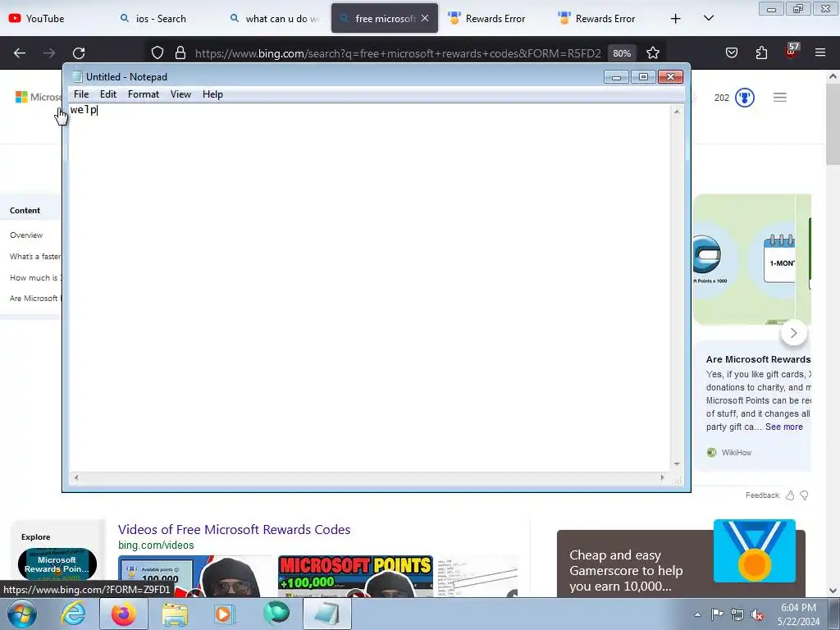Switch to the first Rewards Error tab
840x630 pixels.
coord(494,18)
